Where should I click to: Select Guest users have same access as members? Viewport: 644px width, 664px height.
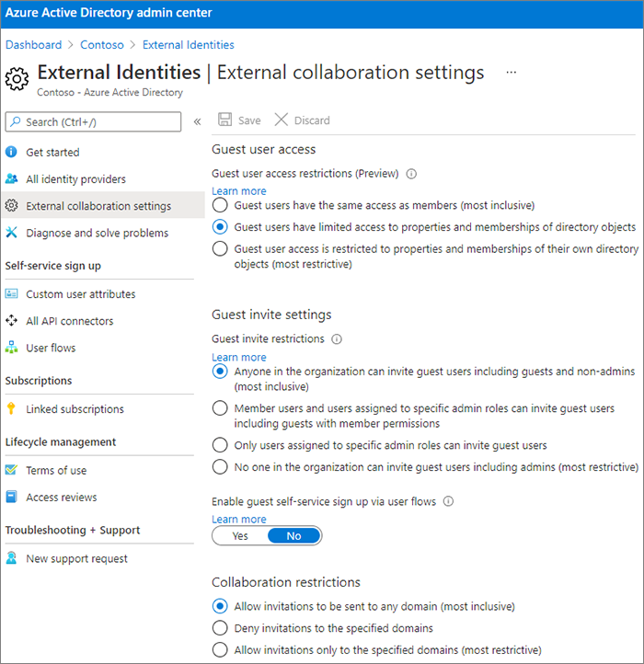click(220, 205)
